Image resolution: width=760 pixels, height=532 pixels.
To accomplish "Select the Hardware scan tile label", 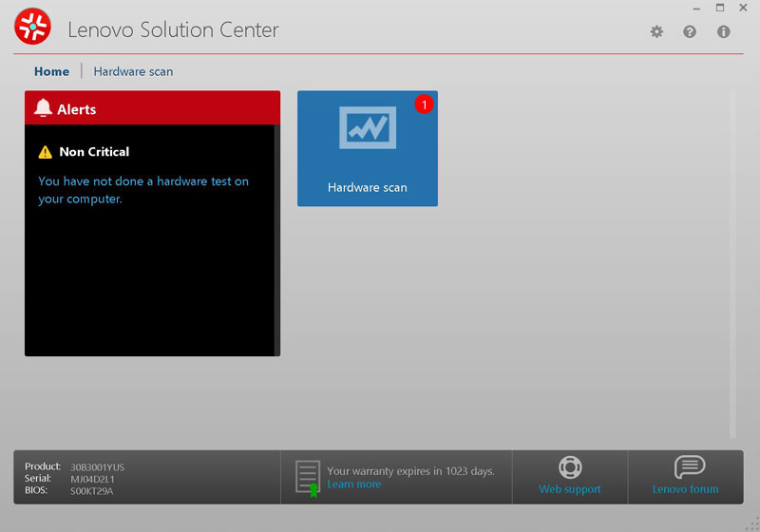I will click(368, 187).
